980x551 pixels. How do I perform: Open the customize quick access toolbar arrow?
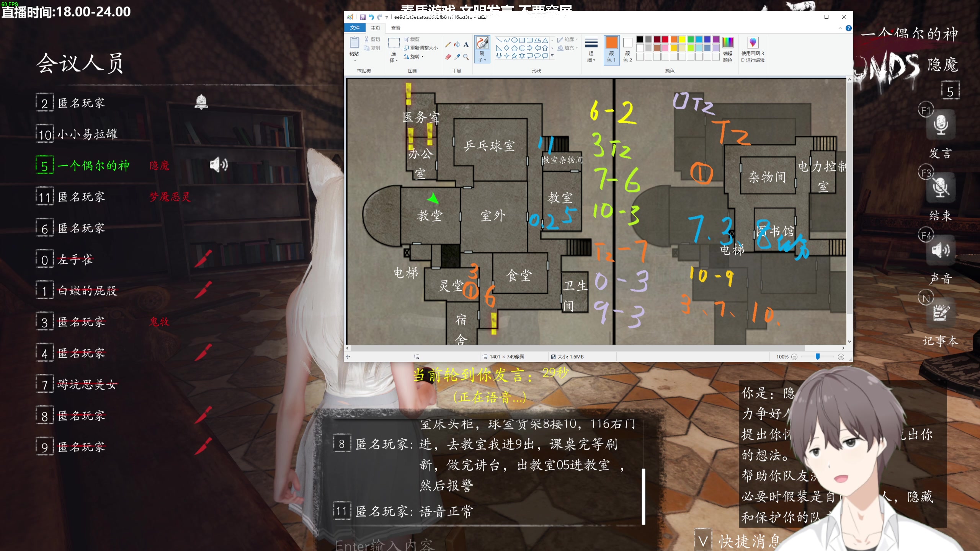(x=387, y=17)
